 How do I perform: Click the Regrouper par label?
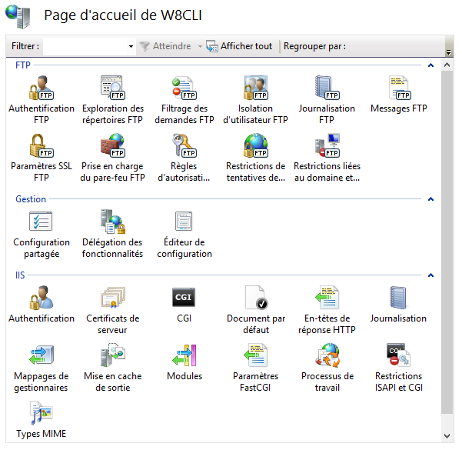pos(314,46)
